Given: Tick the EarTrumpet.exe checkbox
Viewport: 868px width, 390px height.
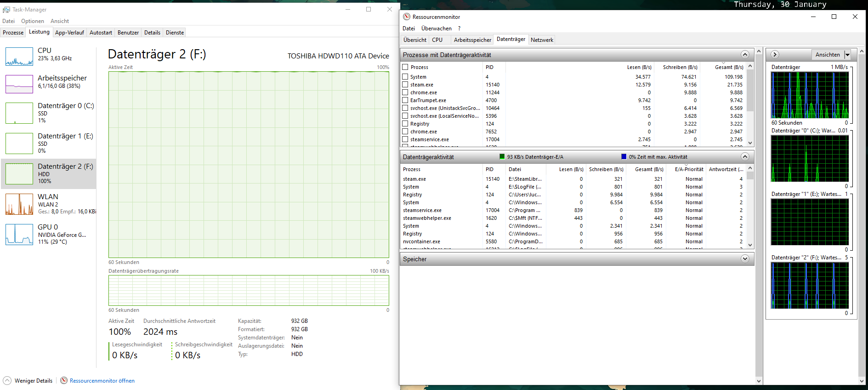Looking at the screenshot, I should (405, 100).
